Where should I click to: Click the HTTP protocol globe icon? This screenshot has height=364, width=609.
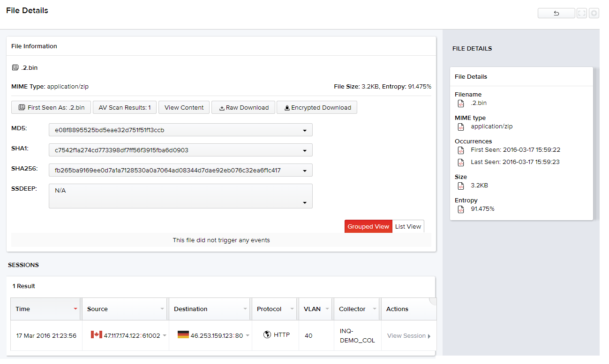coord(267,334)
